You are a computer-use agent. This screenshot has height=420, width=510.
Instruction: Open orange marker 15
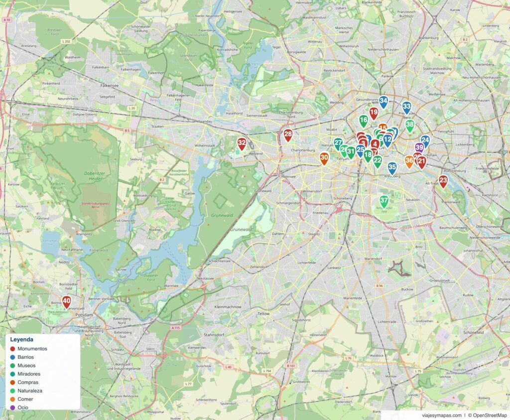(x=383, y=127)
